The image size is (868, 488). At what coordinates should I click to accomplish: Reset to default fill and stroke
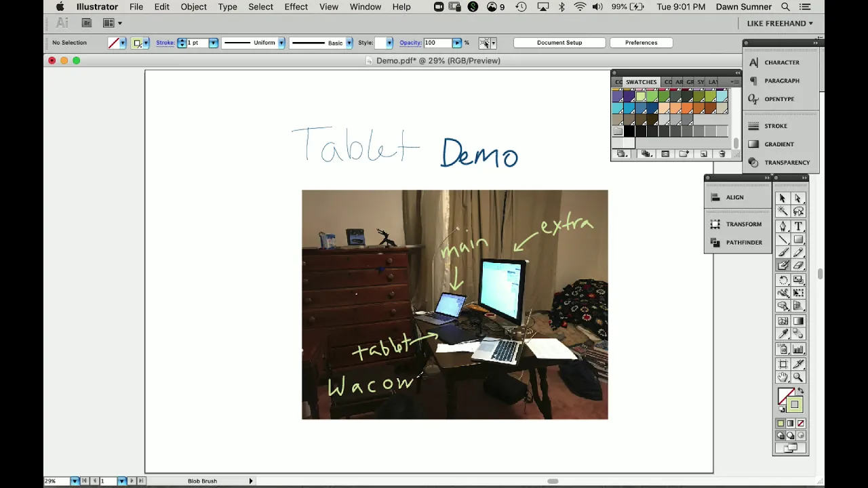tap(782, 409)
